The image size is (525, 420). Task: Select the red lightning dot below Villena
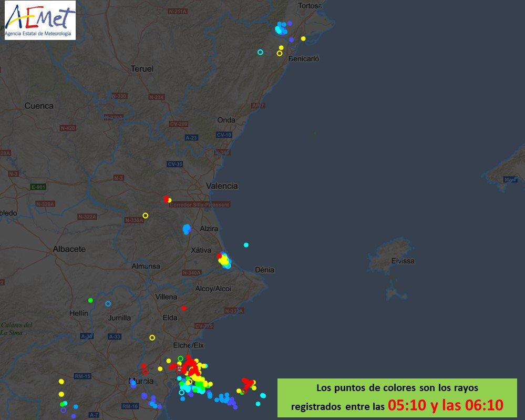(183, 308)
